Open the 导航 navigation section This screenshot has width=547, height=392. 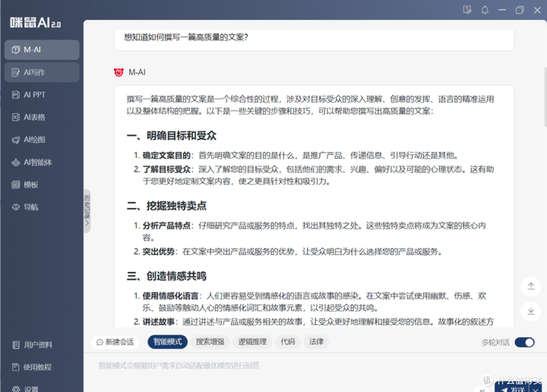[x=42, y=207]
